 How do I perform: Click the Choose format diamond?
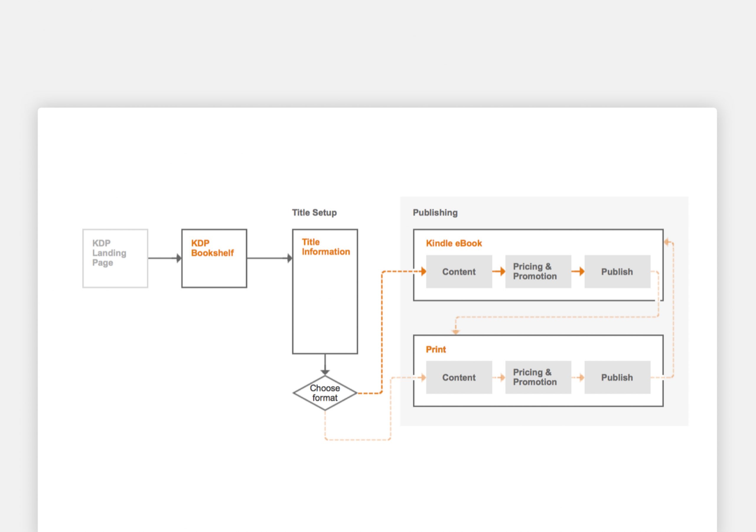coord(325,393)
